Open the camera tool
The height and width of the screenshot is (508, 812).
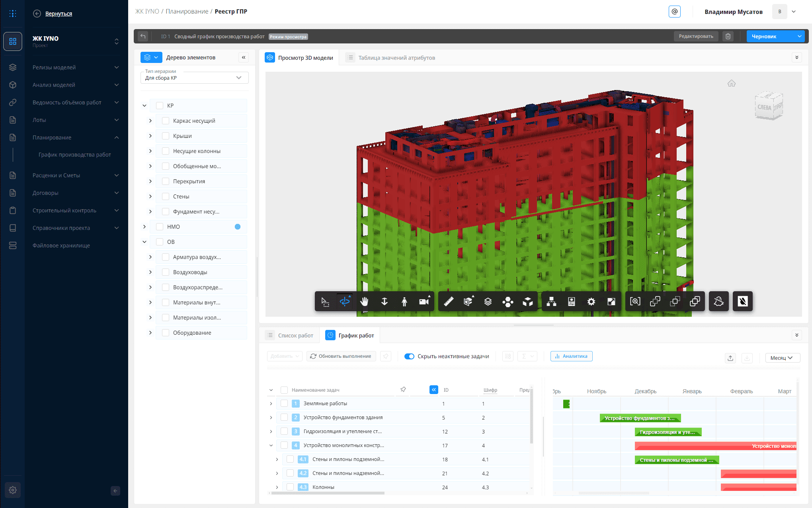click(424, 302)
